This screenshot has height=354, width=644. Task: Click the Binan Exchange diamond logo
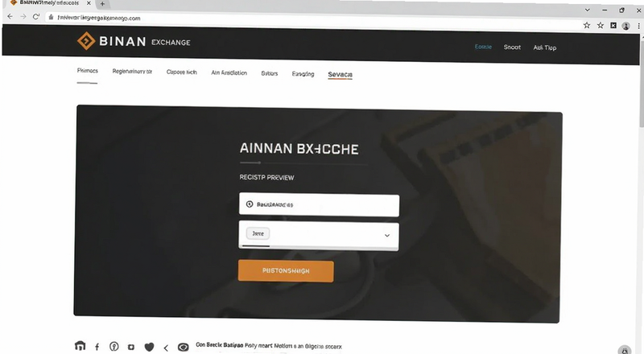point(86,41)
